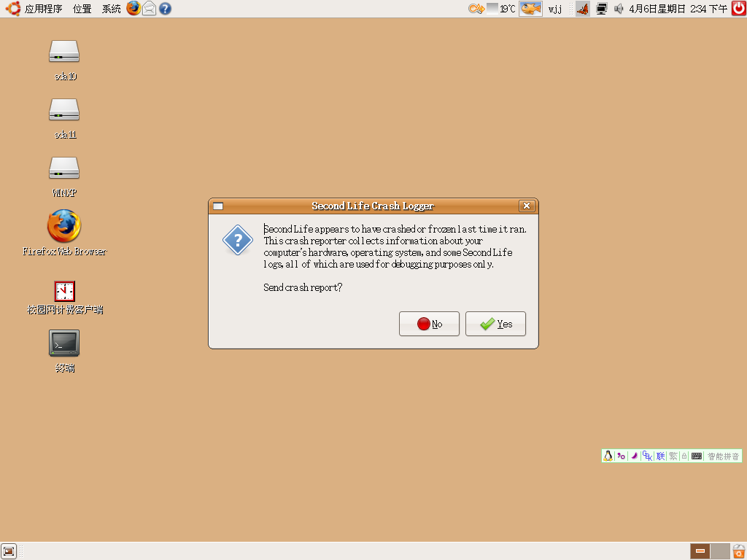The height and width of the screenshot is (560, 747).
Task: Toggle the lock icon on the input bar
Action: (x=684, y=456)
